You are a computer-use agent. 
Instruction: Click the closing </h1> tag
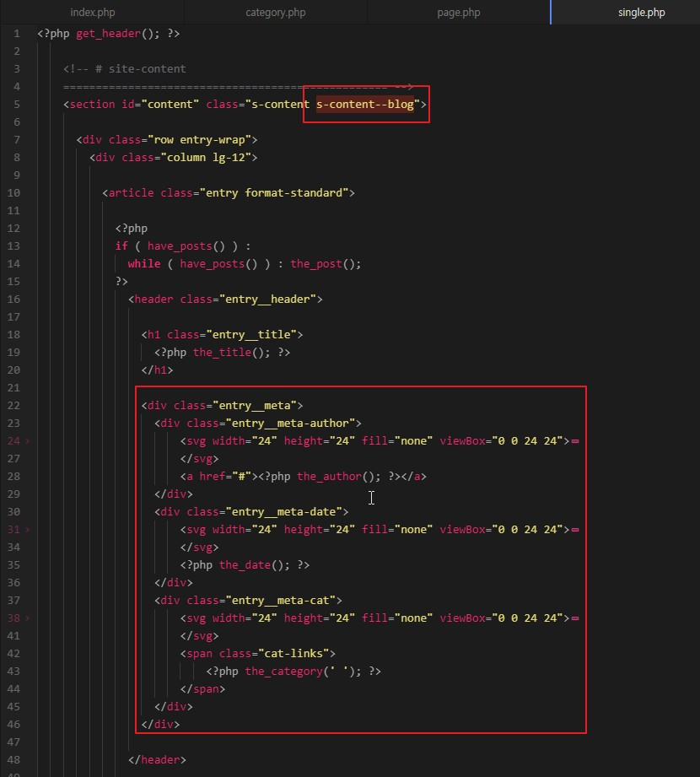click(157, 370)
